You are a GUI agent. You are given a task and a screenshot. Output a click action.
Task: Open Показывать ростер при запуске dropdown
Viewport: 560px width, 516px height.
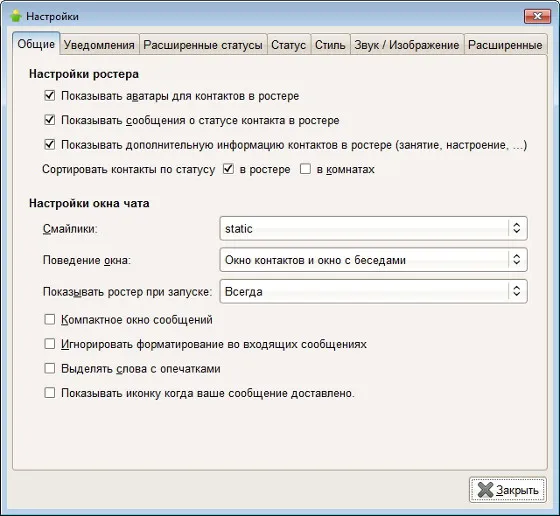[x=373, y=291]
